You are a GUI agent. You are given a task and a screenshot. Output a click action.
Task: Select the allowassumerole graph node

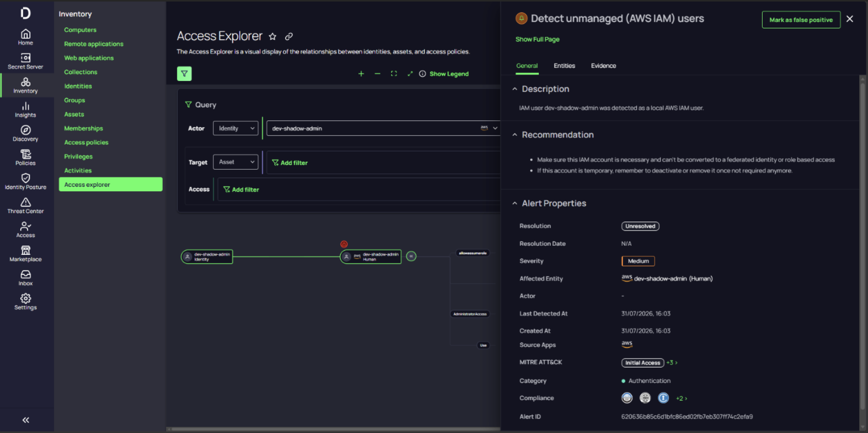(473, 253)
